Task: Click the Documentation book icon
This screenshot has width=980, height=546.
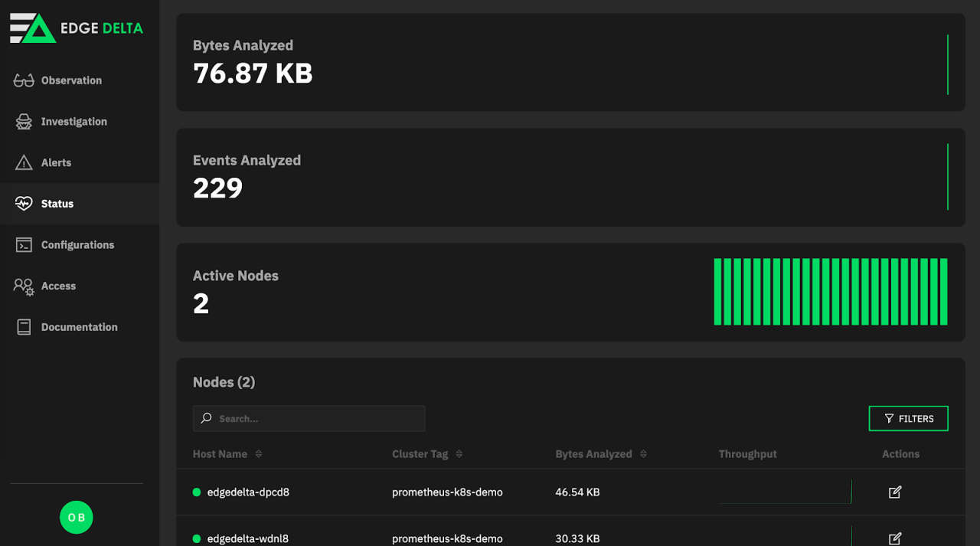Action: 24,327
